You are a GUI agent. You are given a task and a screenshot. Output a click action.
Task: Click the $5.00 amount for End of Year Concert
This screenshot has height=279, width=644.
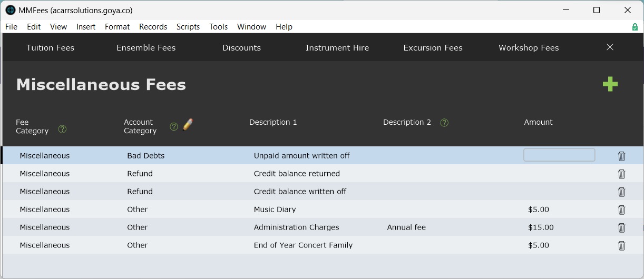(539, 245)
